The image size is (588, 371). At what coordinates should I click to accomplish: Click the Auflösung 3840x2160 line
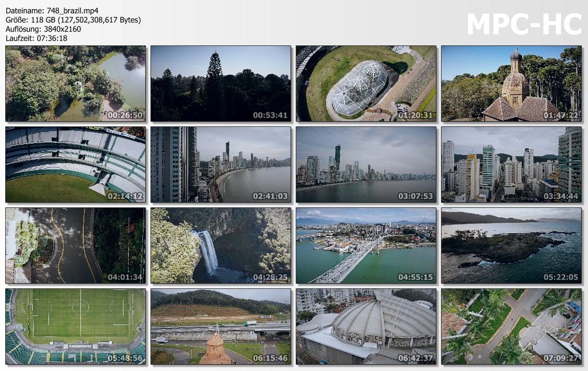43,29
